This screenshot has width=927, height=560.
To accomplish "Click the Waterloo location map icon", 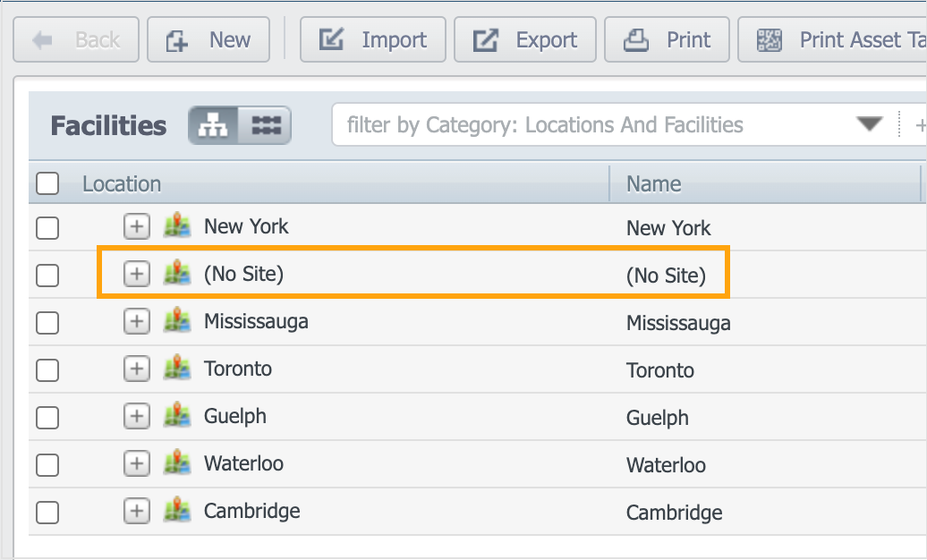I will (x=177, y=463).
